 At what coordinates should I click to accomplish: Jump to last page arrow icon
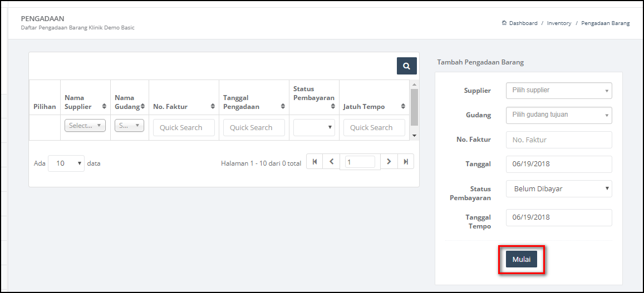click(x=406, y=162)
